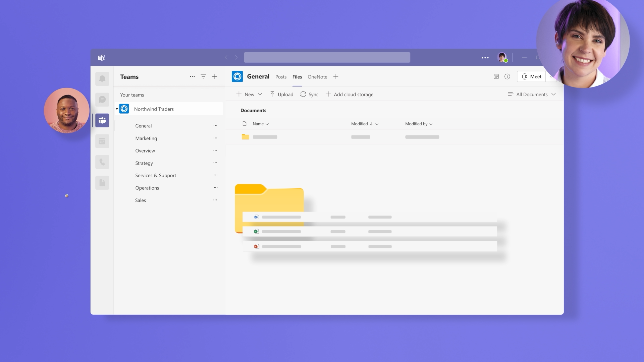Click Sync in the files toolbar

pos(309,95)
